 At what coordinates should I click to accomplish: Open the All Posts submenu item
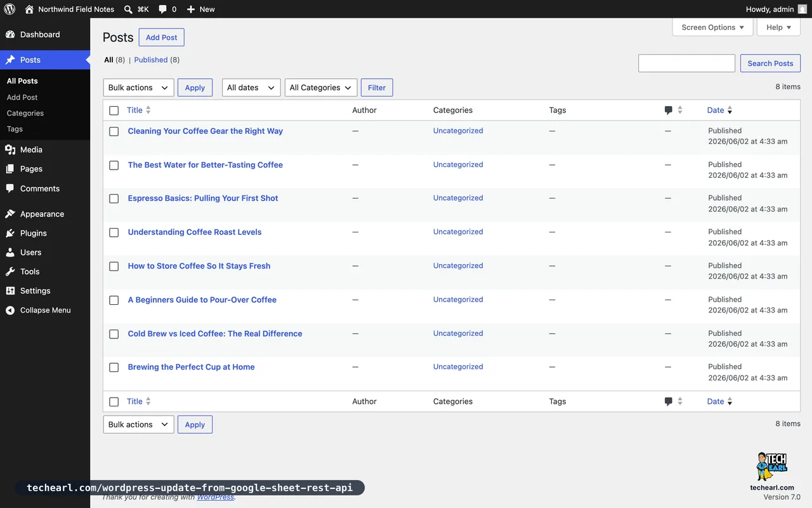22,81
